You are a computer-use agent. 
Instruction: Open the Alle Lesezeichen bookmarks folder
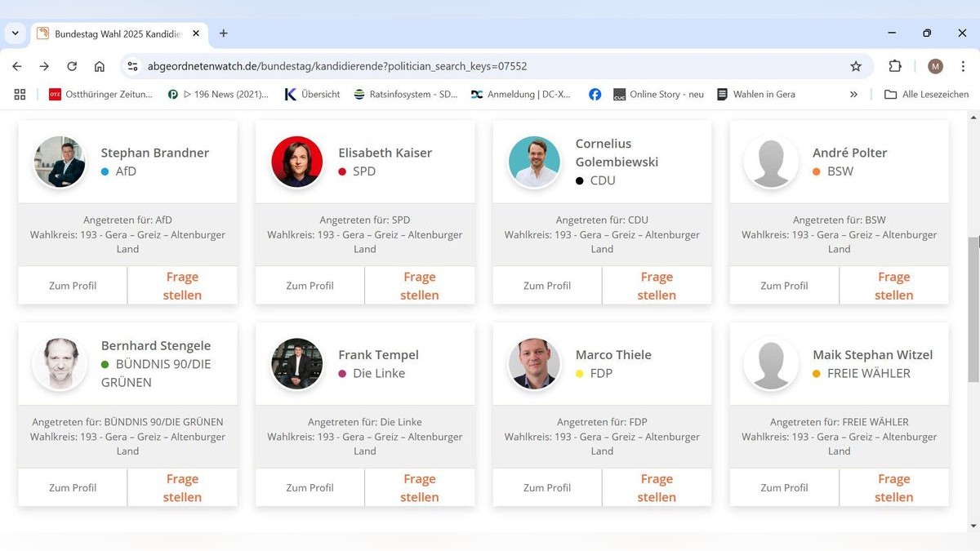pyautogui.click(x=927, y=95)
